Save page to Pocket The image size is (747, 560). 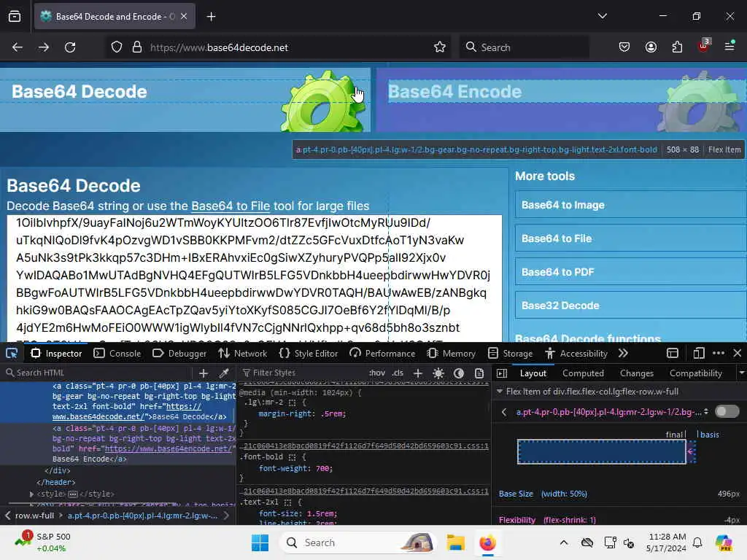tap(624, 47)
